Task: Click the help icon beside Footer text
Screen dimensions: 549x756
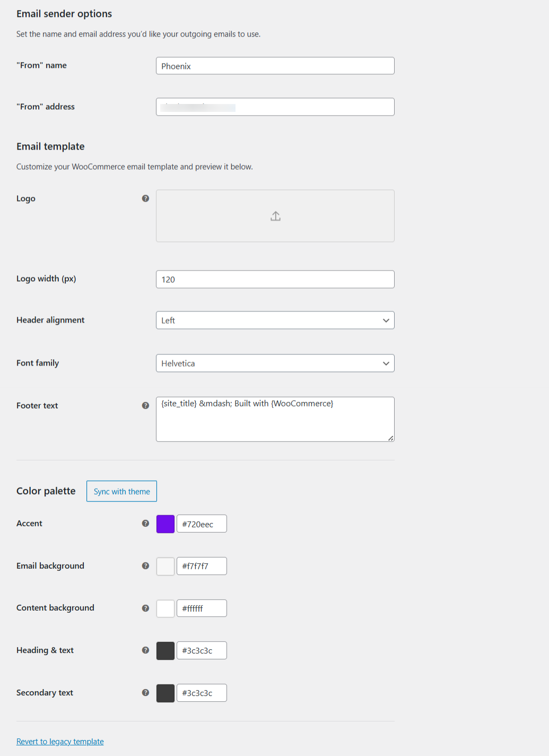Action: pyautogui.click(x=145, y=405)
